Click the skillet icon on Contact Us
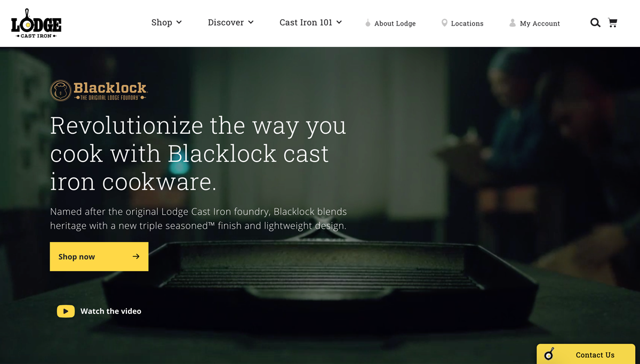Screen dimensions: 640x364 pos(549,354)
